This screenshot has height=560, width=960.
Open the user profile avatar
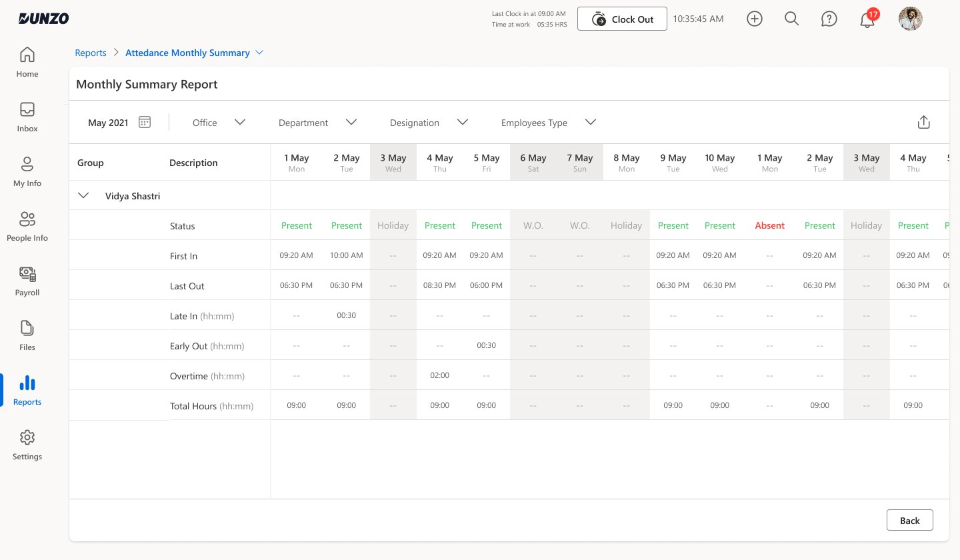coord(910,19)
